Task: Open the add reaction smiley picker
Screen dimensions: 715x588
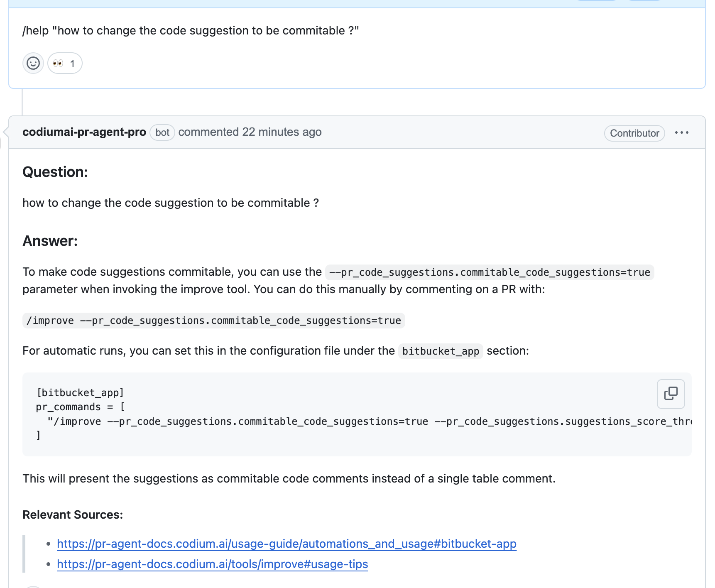Action: coord(33,64)
